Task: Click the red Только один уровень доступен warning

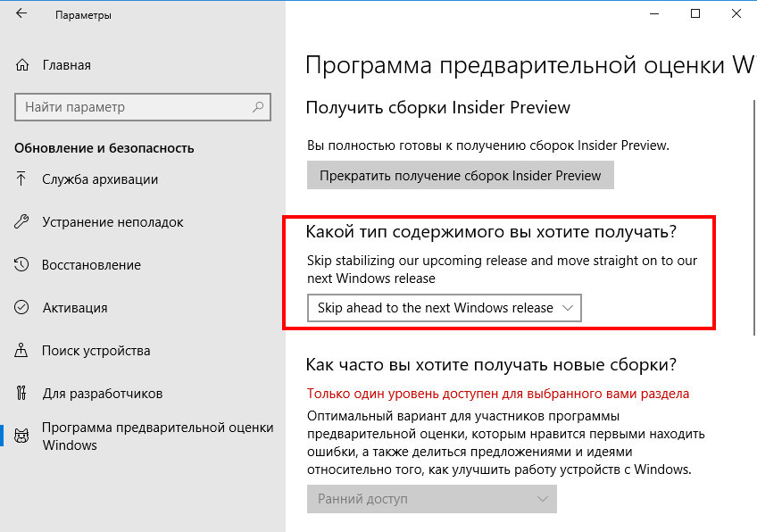Action: pyautogui.click(x=498, y=394)
